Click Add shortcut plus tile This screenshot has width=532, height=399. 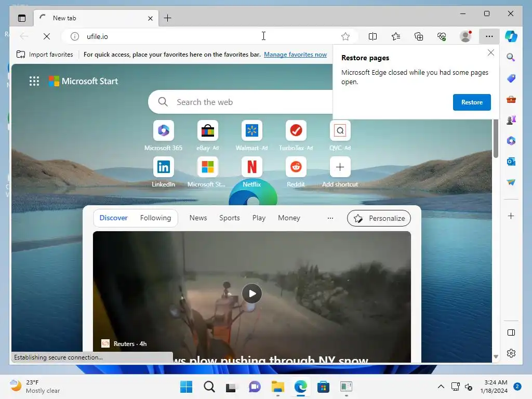340,167
